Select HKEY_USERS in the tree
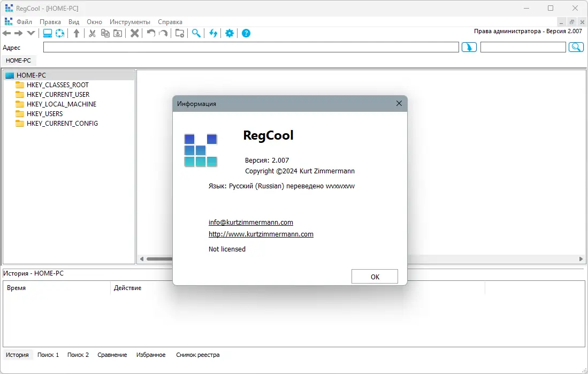 point(44,113)
